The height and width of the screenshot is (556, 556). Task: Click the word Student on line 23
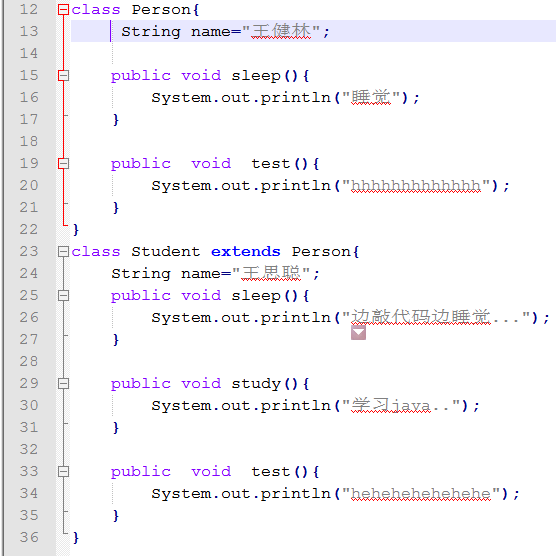click(166, 252)
